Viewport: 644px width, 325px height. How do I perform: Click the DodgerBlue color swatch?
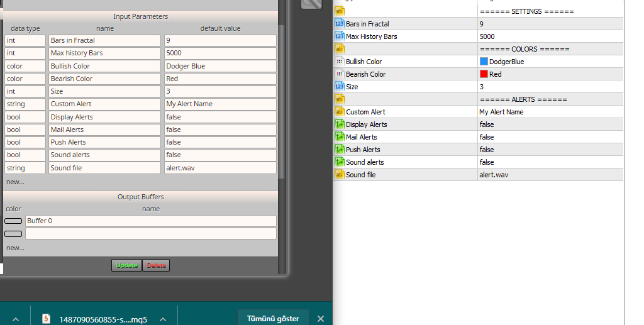click(484, 62)
